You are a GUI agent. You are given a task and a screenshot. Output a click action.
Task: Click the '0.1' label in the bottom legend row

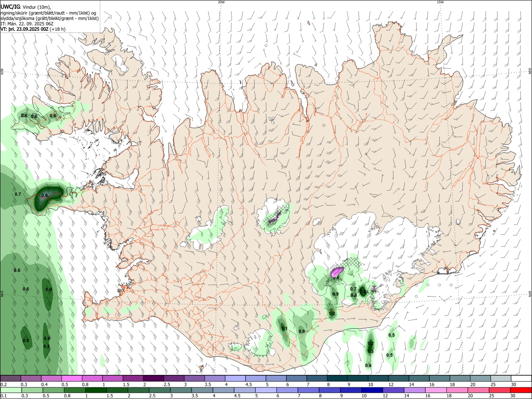tap(3, 396)
